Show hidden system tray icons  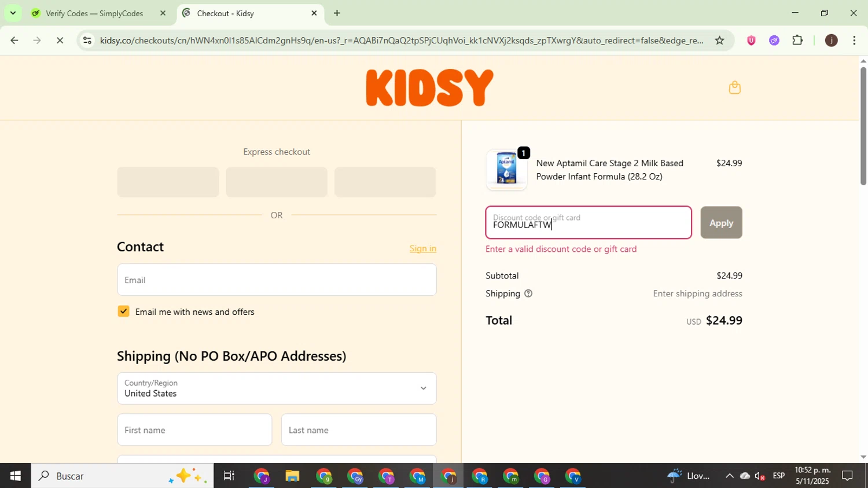tap(729, 476)
